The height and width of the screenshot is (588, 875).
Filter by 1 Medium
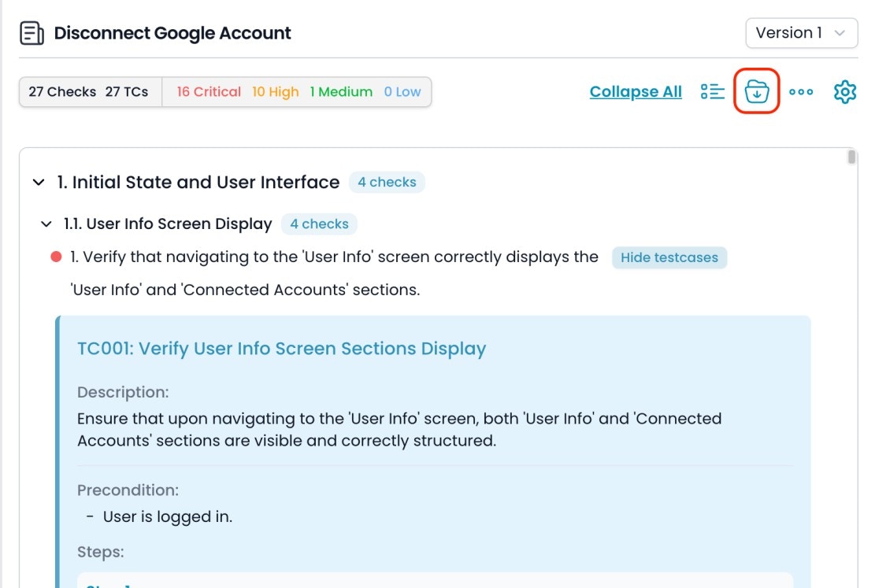coord(340,92)
